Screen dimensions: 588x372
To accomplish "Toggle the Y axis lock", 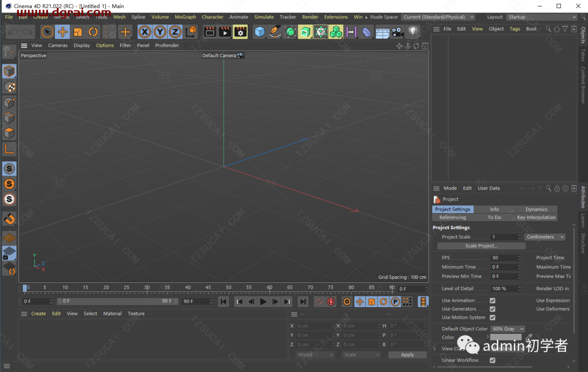I will click(160, 32).
